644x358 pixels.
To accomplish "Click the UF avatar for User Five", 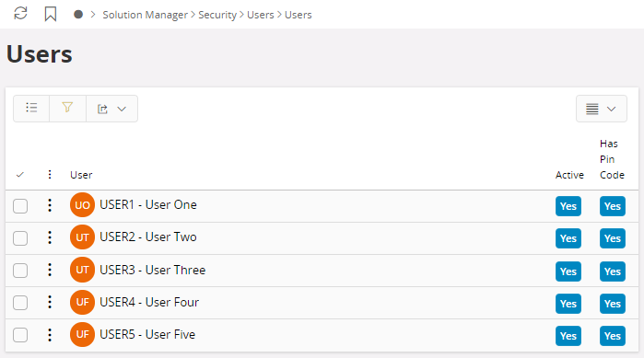I will pyautogui.click(x=82, y=334).
